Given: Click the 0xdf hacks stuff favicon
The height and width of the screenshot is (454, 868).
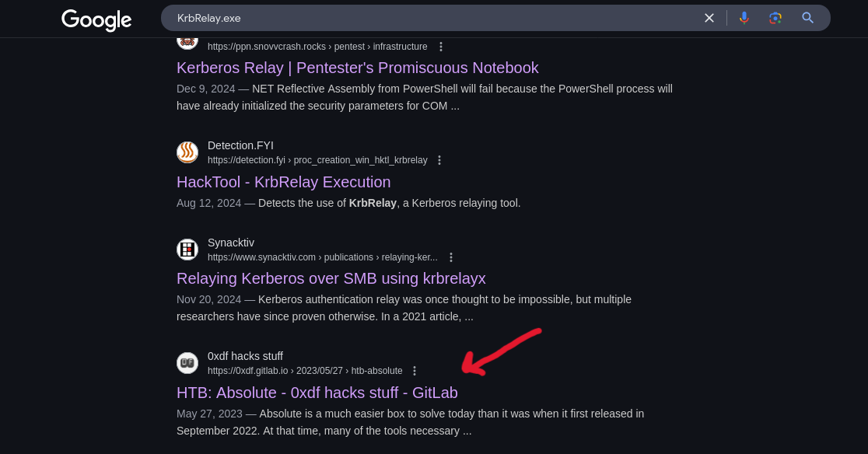Looking at the screenshot, I should click(x=187, y=363).
